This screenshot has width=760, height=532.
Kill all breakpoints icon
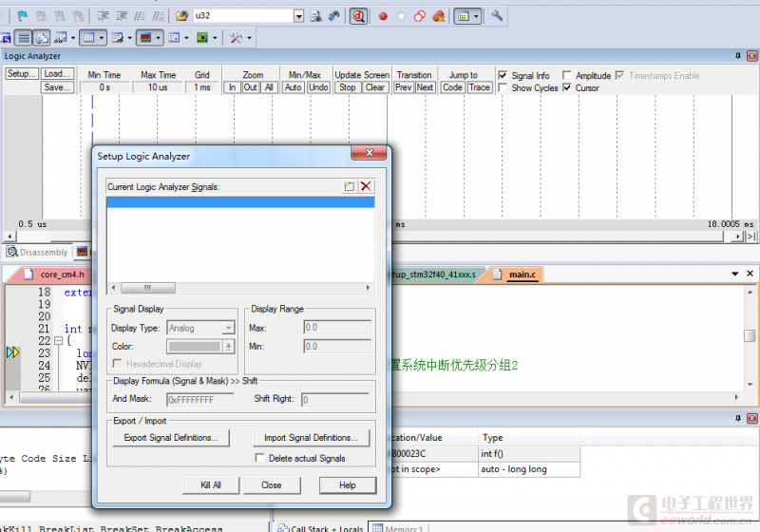(x=438, y=16)
